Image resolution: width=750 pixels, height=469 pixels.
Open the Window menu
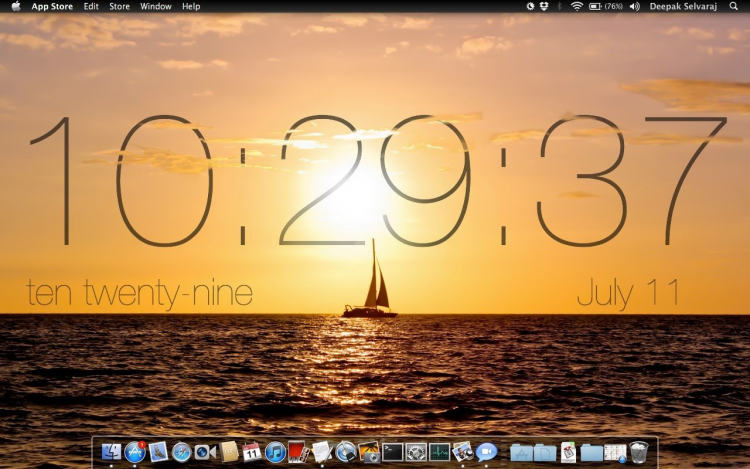tap(155, 6)
